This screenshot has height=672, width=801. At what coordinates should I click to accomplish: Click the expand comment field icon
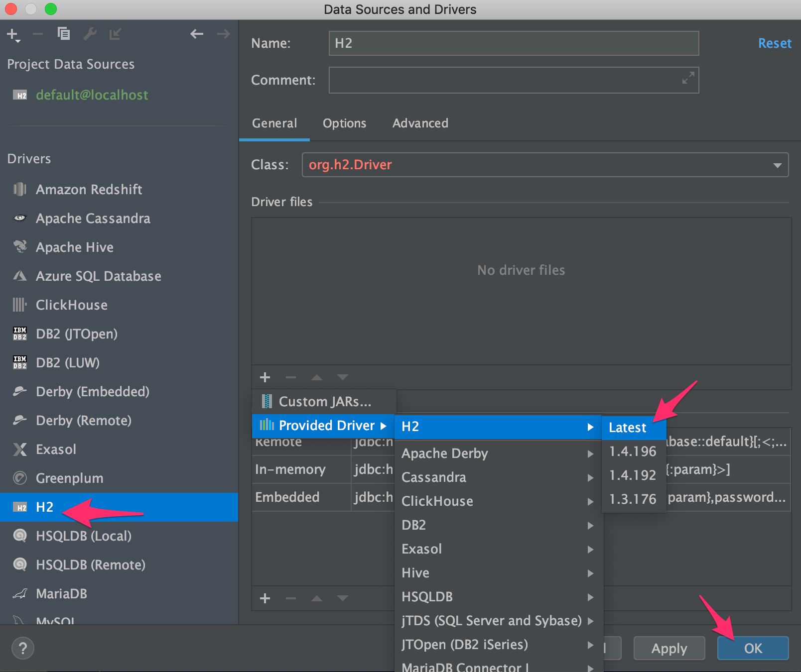click(688, 78)
